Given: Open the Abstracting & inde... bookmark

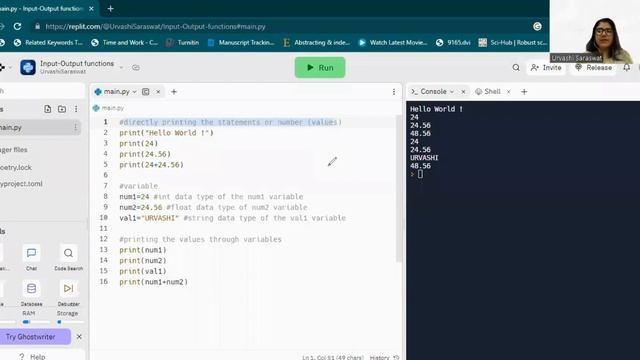Looking at the screenshot, I should (316, 42).
